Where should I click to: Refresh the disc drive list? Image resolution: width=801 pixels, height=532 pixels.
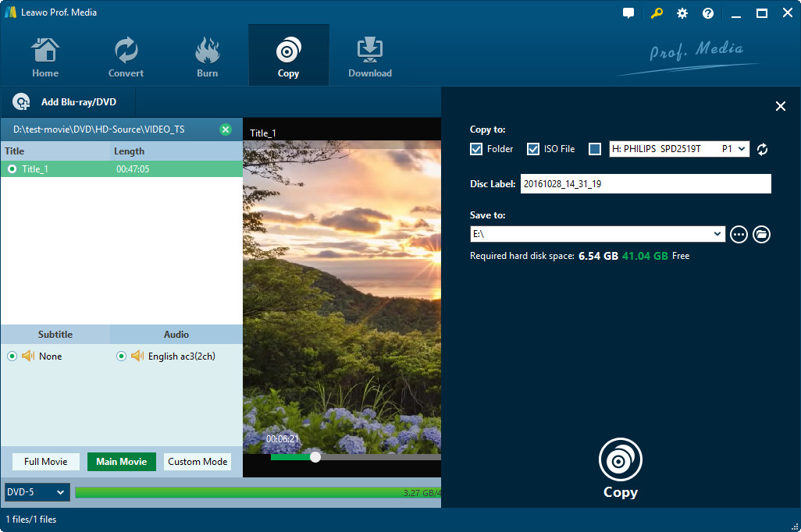(x=763, y=149)
